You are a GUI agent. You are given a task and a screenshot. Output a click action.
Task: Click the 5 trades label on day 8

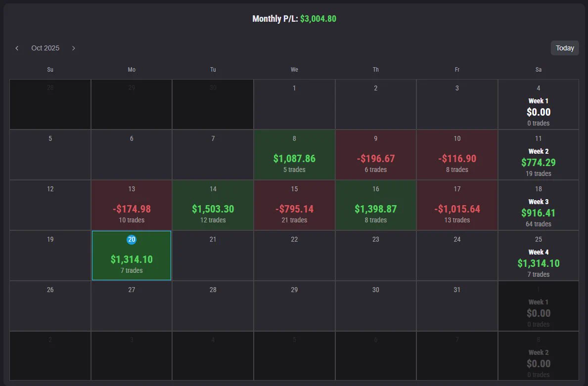pos(294,170)
